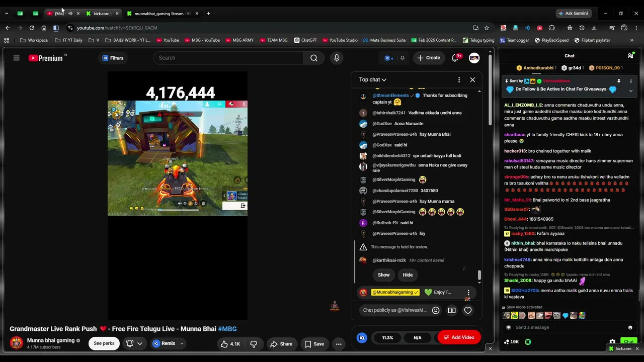Image resolution: width=644 pixels, height=362 pixels.
Task: Open the live chat three-dot options menu
Action: 459,79
